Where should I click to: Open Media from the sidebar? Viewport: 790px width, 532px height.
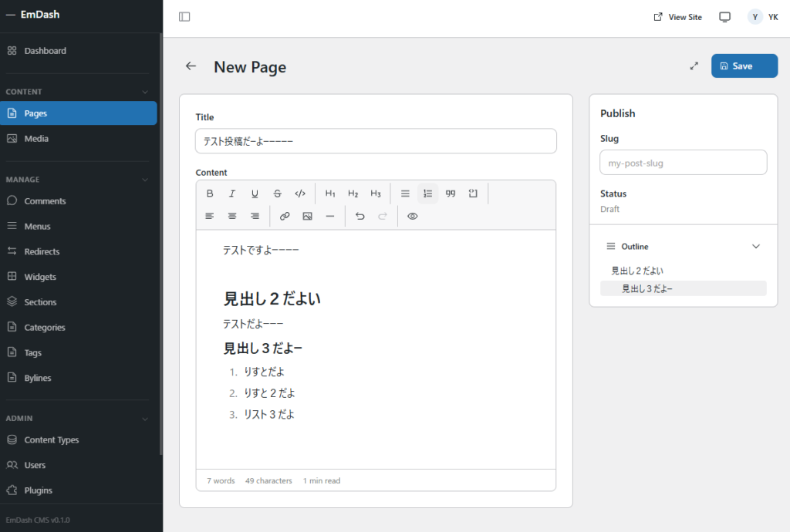(x=36, y=139)
